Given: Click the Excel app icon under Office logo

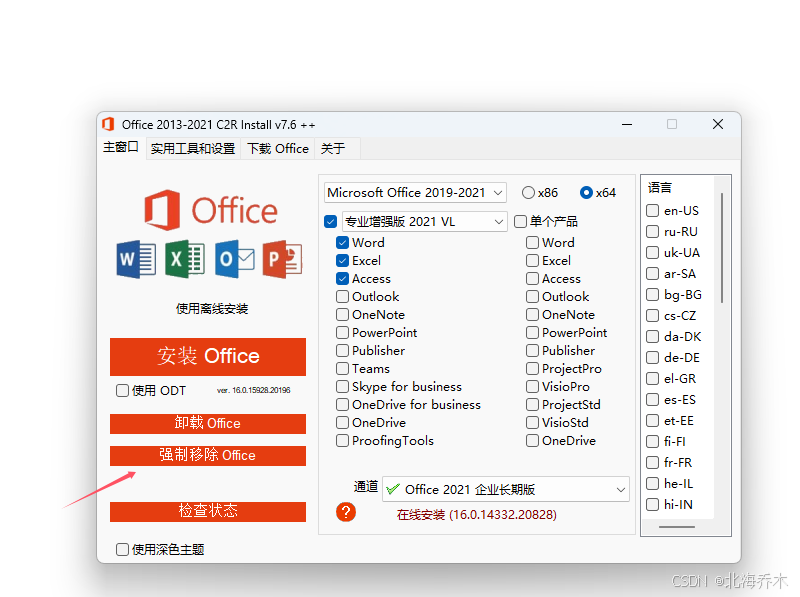Looking at the screenshot, I should 185,259.
